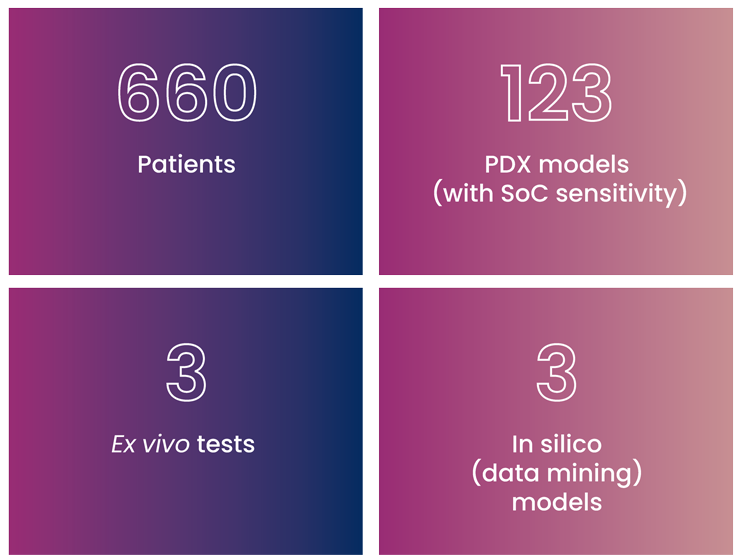Click the digit 0 in 660
The height and width of the screenshot is (555, 738).
(x=233, y=92)
